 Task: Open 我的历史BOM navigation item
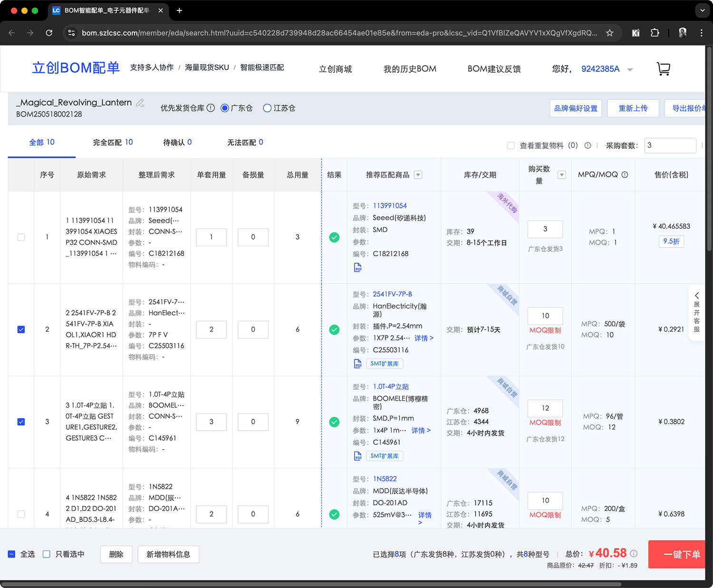tap(410, 69)
